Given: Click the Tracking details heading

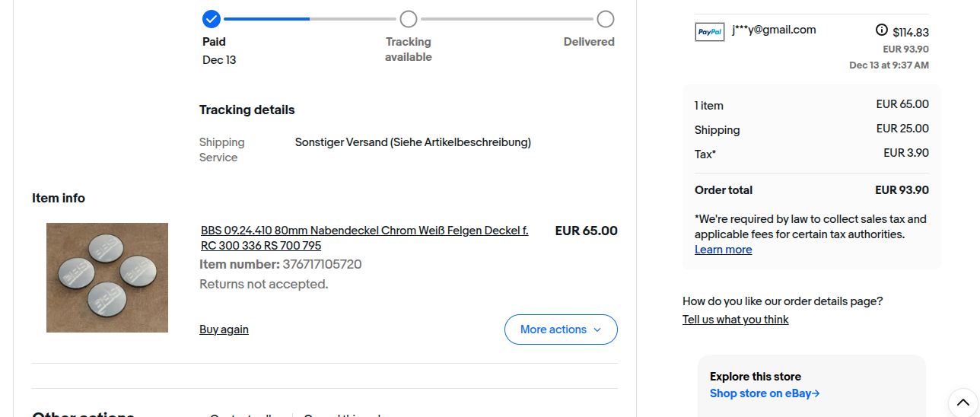Looking at the screenshot, I should tap(247, 110).
